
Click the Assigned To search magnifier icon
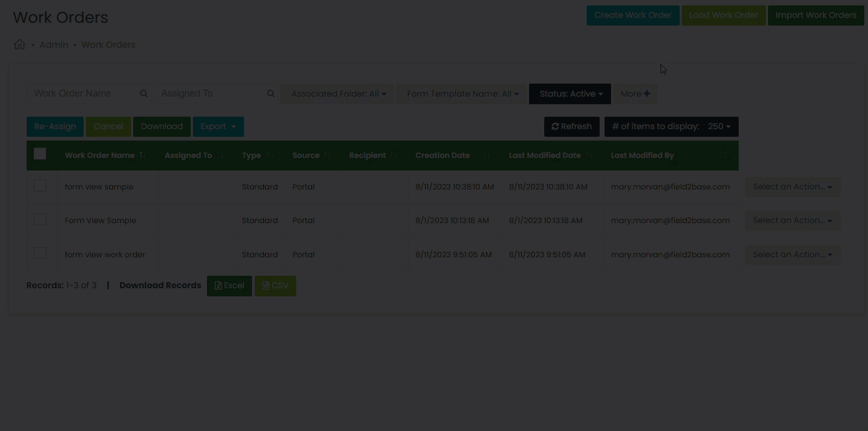tap(271, 93)
